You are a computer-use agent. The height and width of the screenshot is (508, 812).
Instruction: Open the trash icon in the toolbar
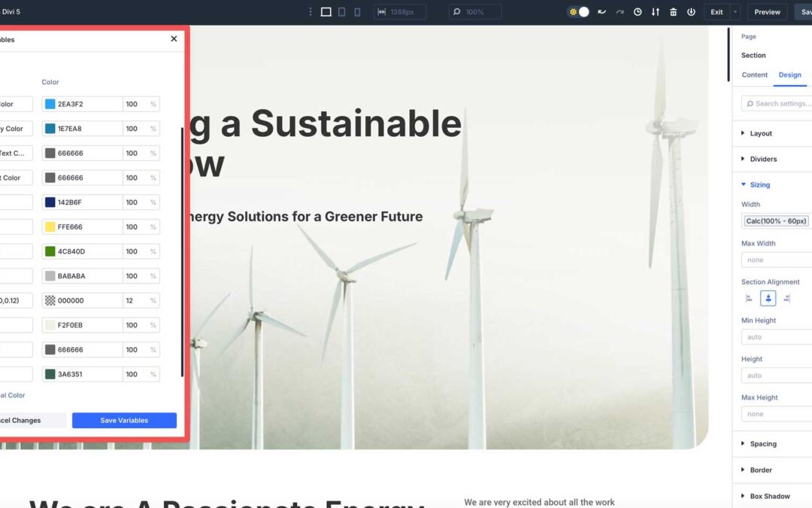[x=673, y=11]
